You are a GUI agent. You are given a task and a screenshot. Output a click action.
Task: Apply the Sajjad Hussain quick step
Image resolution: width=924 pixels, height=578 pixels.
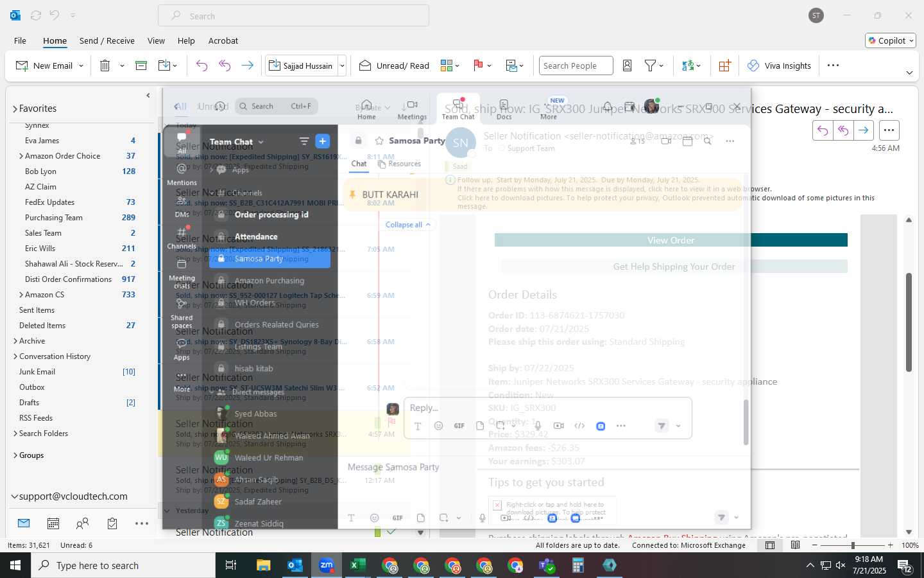(302, 66)
